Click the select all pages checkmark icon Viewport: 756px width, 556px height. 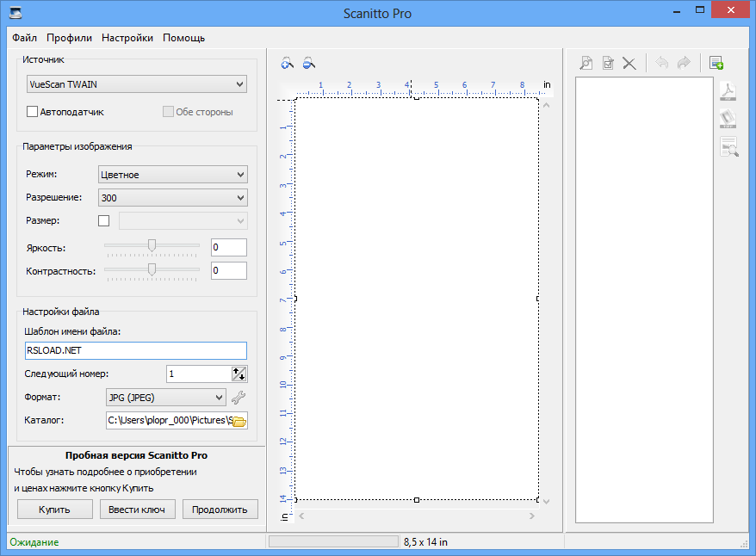[x=607, y=63]
